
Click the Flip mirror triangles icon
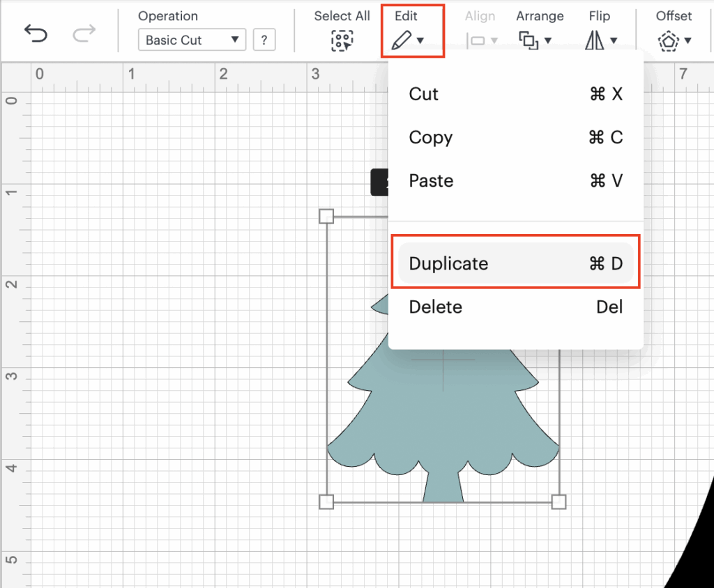pyautogui.click(x=595, y=41)
